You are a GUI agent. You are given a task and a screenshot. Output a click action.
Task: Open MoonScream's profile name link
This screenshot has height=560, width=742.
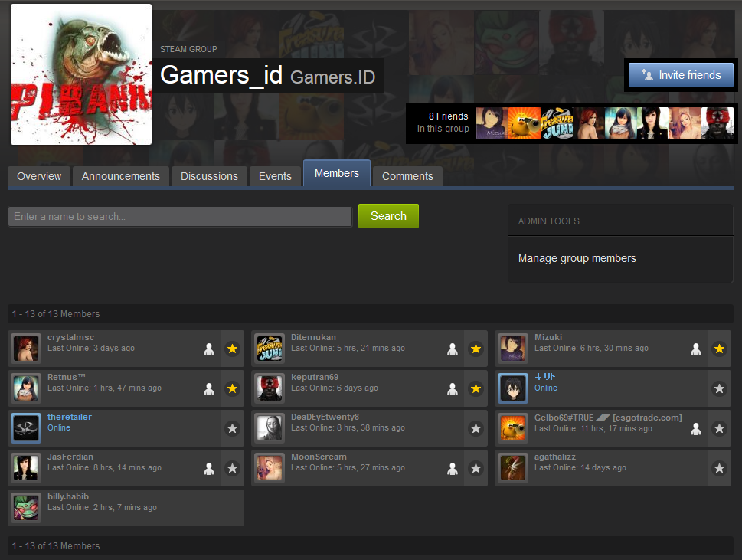point(319,457)
